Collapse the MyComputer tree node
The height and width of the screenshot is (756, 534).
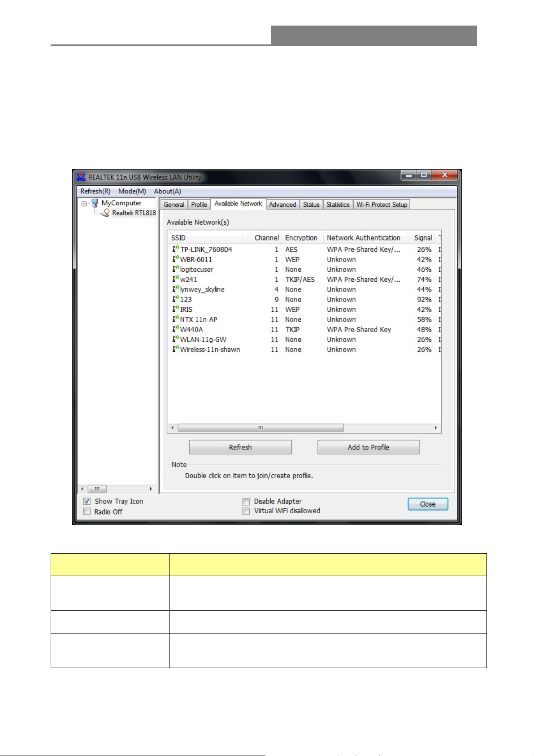click(84, 203)
